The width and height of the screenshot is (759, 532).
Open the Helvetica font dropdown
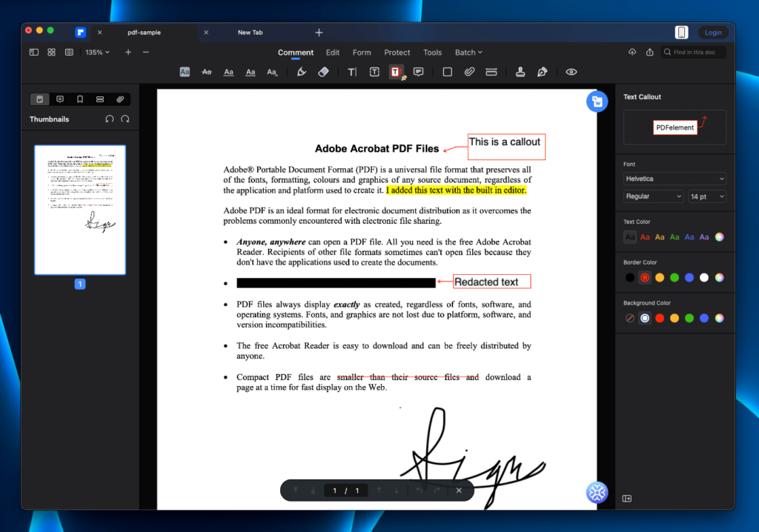pos(675,179)
